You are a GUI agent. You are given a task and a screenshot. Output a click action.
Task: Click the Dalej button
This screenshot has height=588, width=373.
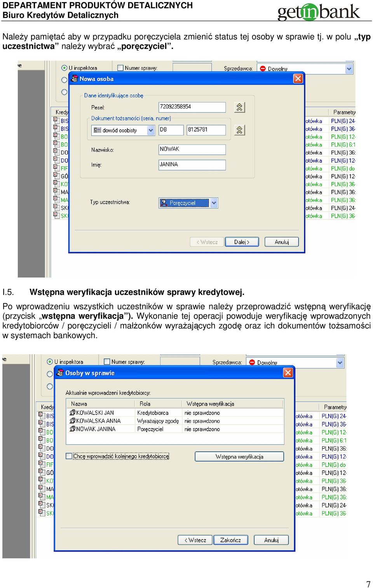click(x=242, y=242)
